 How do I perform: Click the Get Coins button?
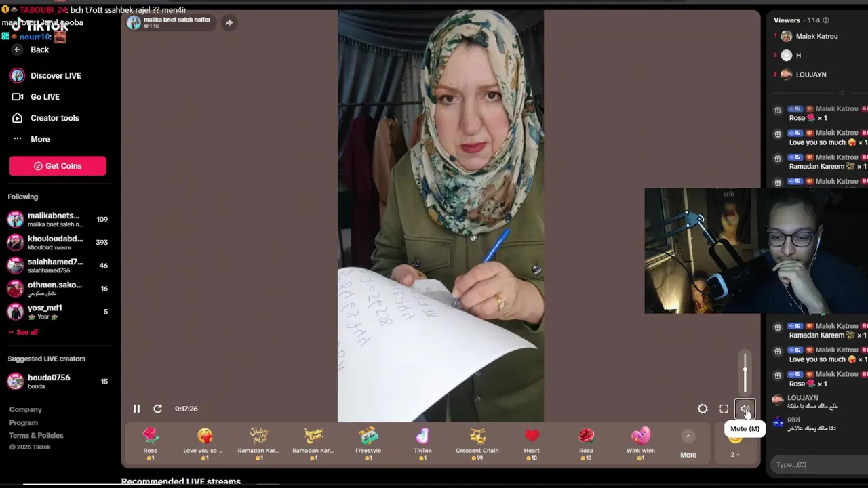pos(58,166)
